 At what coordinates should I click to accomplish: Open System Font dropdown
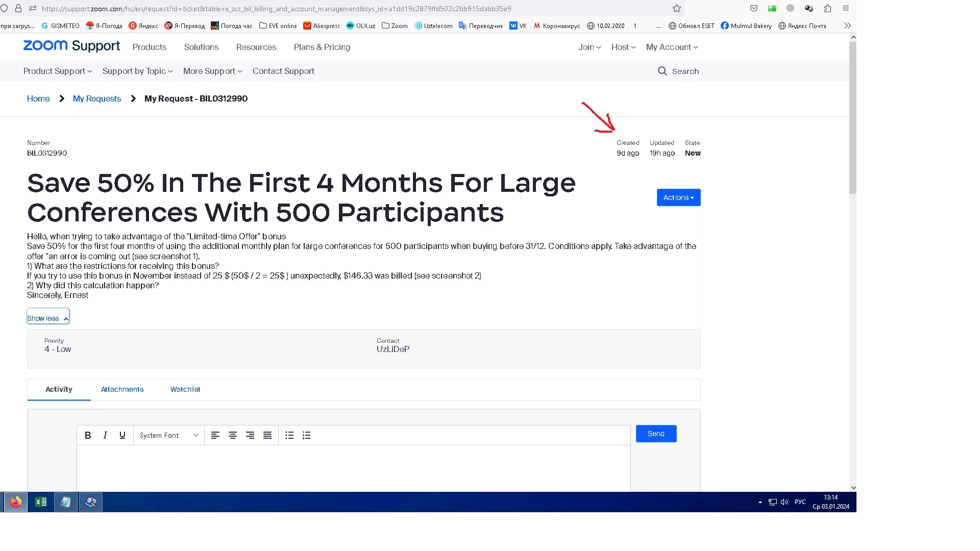168,435
